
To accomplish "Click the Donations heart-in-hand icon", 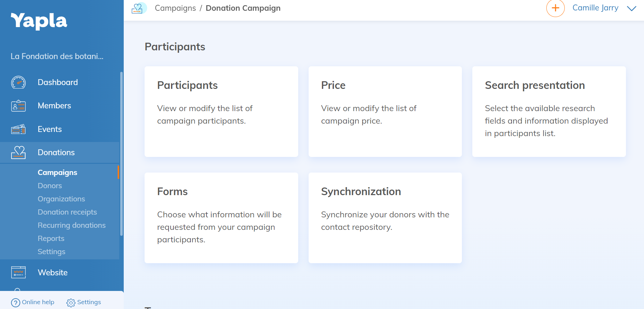I will [x=18, y=152].
